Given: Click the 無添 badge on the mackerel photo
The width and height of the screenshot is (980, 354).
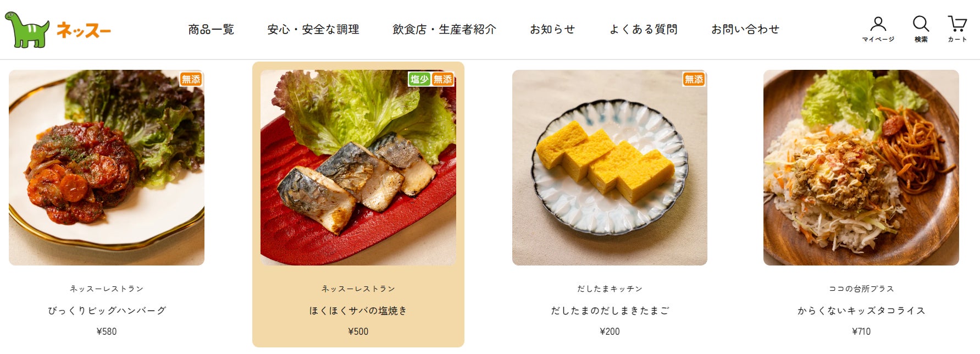Looking at the screenshot, I should click(x=442, y=79).
